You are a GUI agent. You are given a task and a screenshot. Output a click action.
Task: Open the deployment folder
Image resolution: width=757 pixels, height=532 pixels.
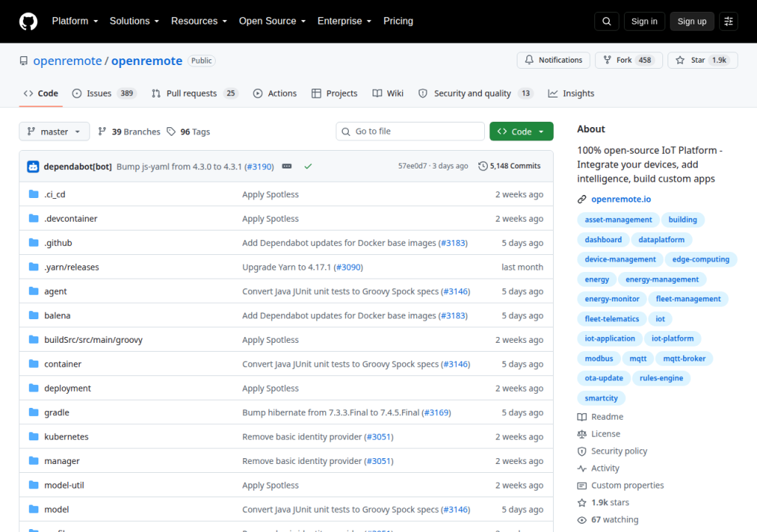tap(67, 388)
